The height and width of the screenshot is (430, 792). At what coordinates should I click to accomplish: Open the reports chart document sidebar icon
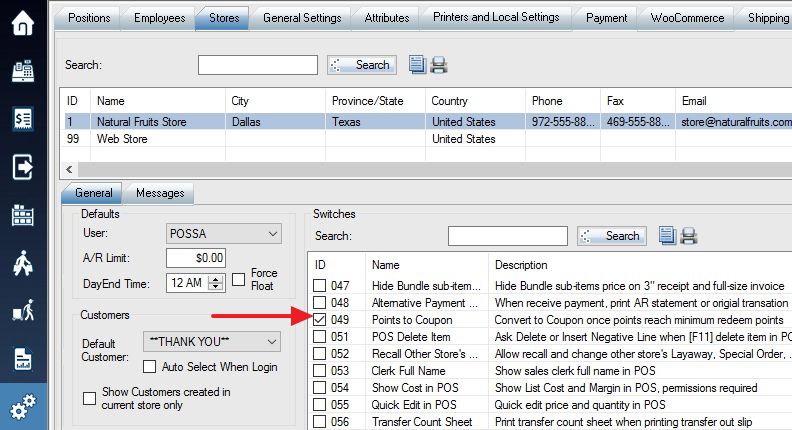23,359
